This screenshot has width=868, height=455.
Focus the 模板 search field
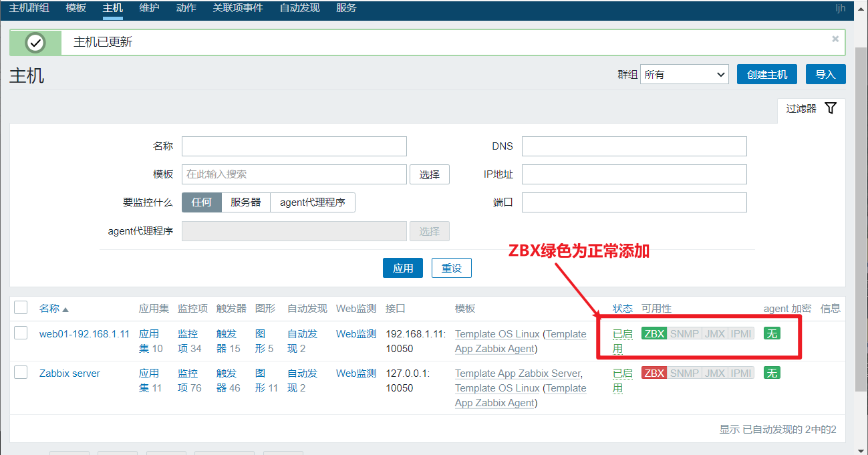[x=294, y=174]
